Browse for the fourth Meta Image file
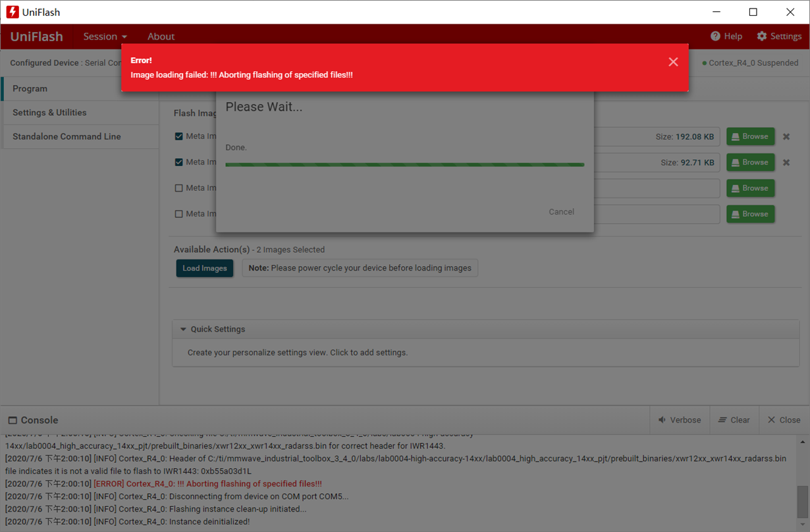 click(x=750, y=214)
